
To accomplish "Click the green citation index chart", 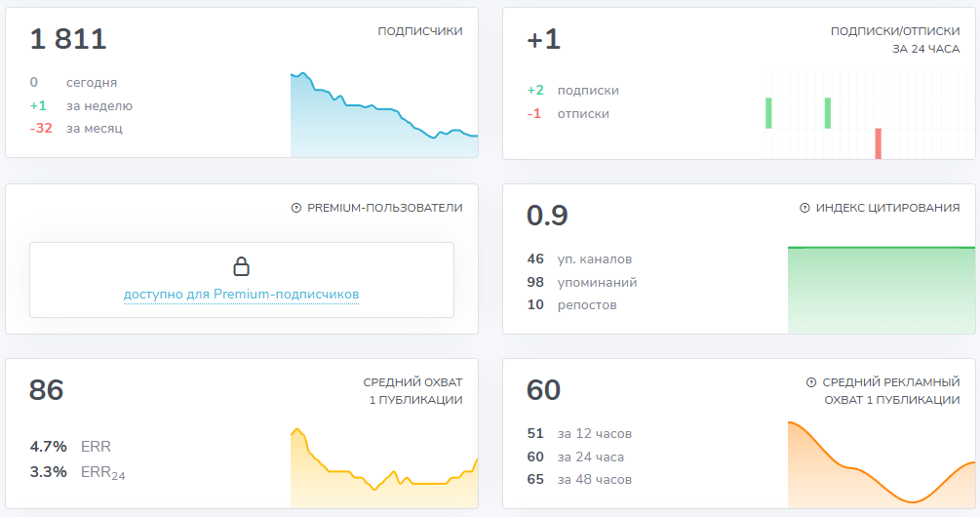I will pos(881,290).
